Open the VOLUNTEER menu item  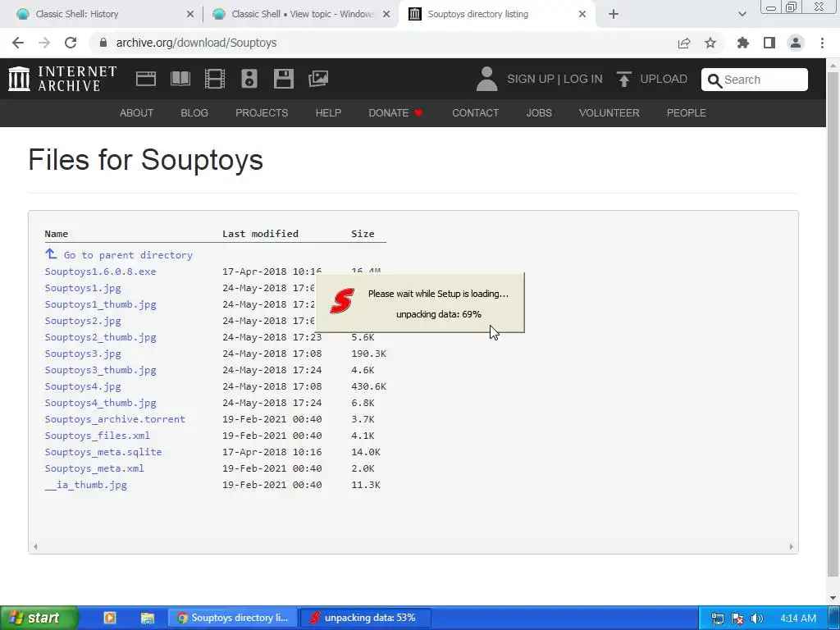pos(609,113)
